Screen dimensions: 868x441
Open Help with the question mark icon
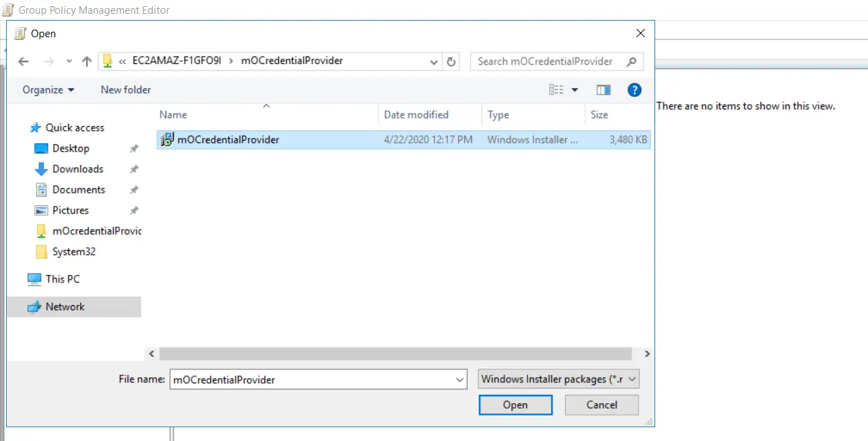pyautogui.click(x=634, y=90)
